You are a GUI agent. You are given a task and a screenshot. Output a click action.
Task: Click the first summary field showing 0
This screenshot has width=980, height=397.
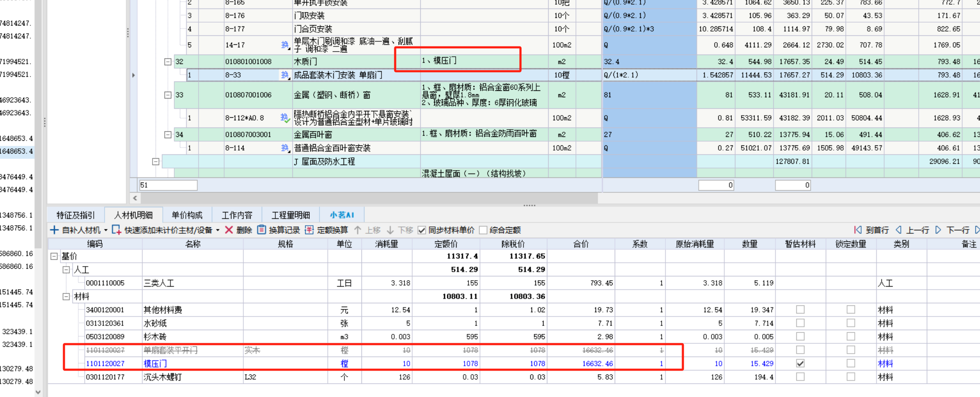click(x=716, y=185)
